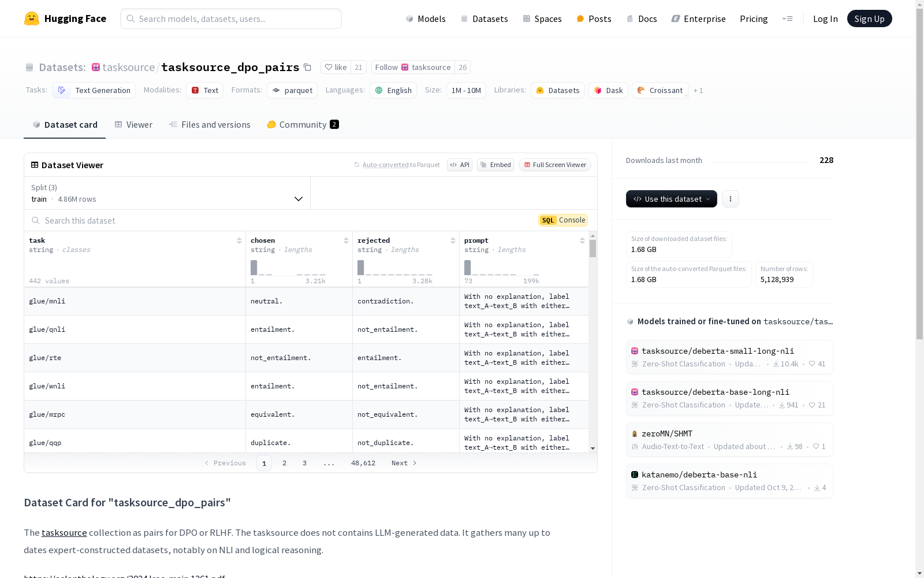
Task: Click the English language tag
Action: [393, 90]
